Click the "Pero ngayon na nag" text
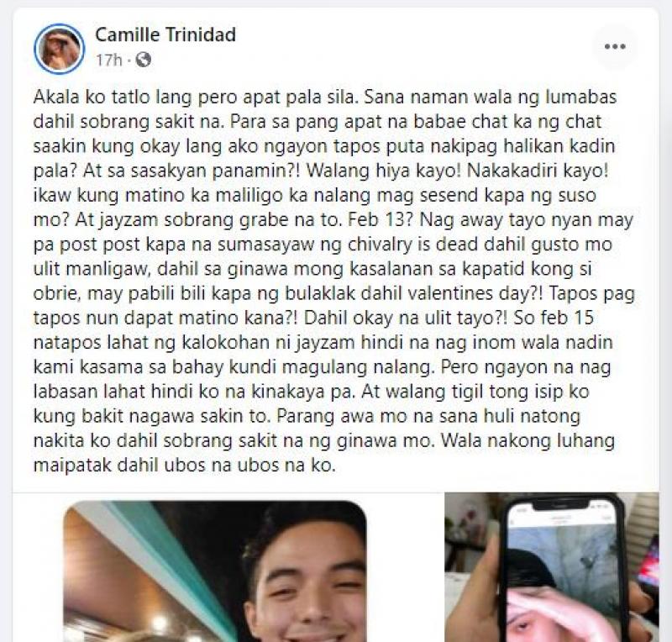The height and width of the screenshot is (642, 672). (526, 367)
